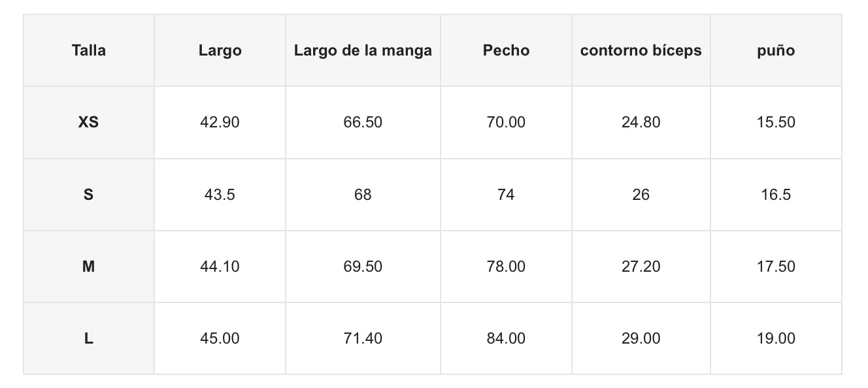Select the 24.80 biceps cell

point(641,122)
